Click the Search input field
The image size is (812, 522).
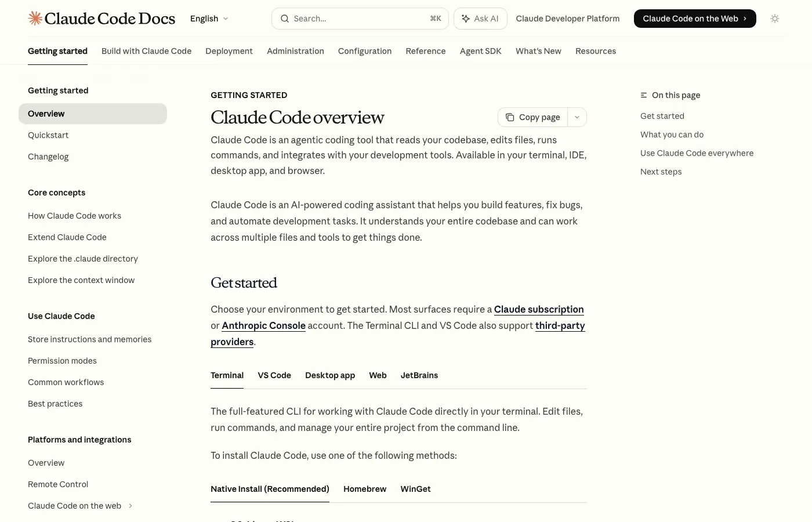[348, 19]
